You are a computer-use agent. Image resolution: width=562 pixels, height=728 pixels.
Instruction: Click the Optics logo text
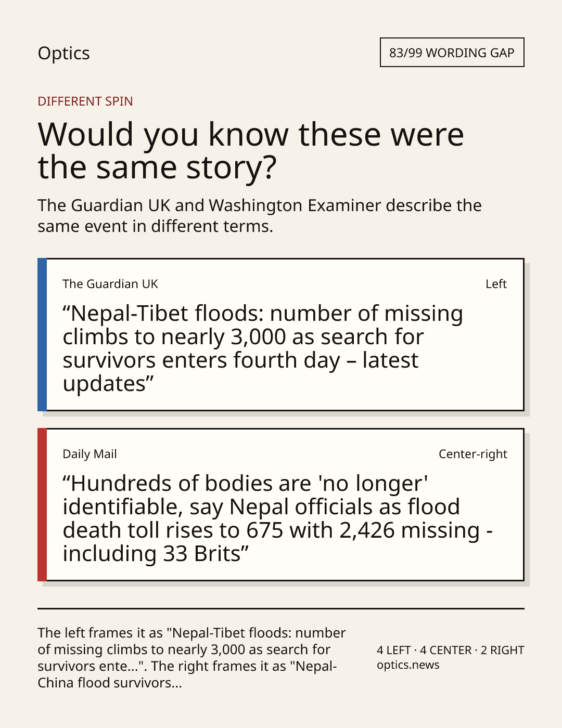[x=63, y=54]
